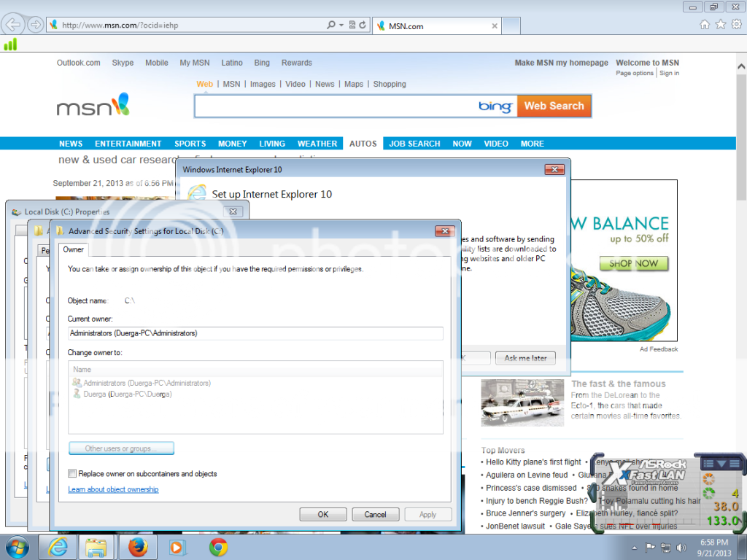Click Cancel in Advanced Security Settings

click(376, 514)
